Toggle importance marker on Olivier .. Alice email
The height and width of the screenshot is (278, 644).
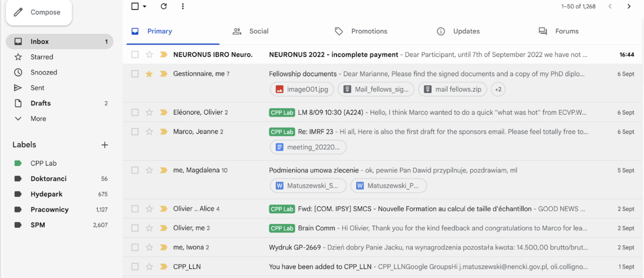pos(164,209)
